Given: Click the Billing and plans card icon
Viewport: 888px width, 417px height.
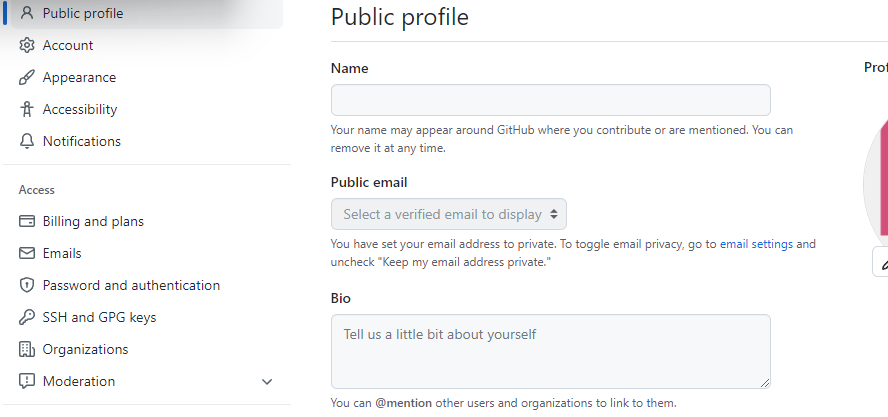Looking at the screenshot, I should 27,221.
